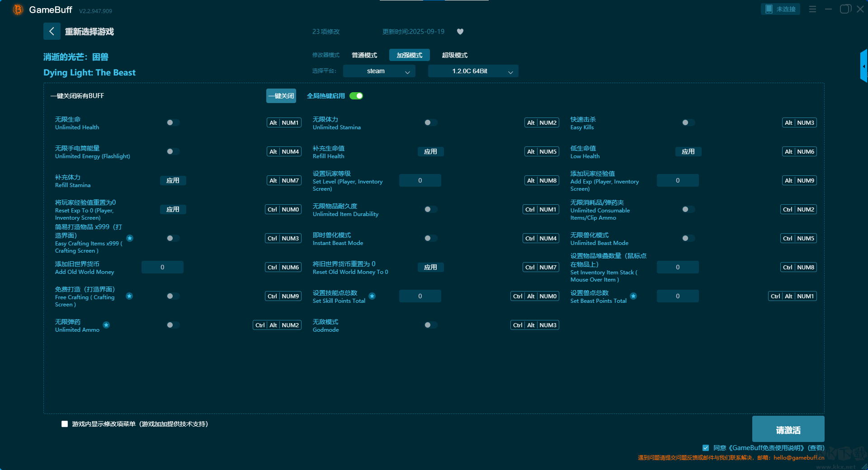
Task: Click the Ctrl NUM6 hotkey for Add Old World Money
Action: tap(283, 267)
